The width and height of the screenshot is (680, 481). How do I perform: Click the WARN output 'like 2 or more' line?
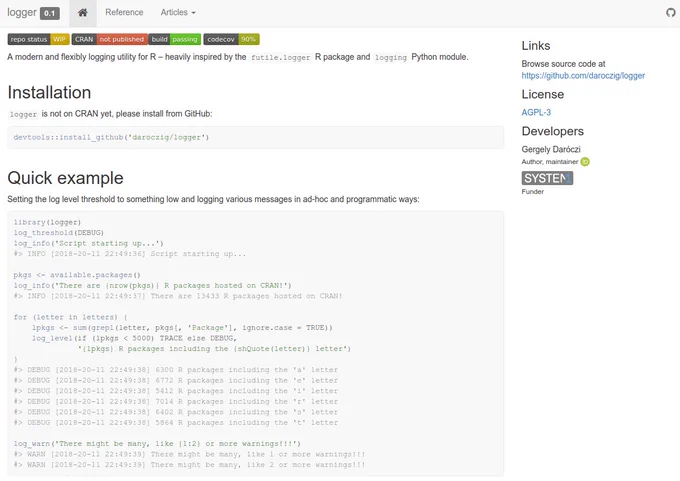coord(190,465)
